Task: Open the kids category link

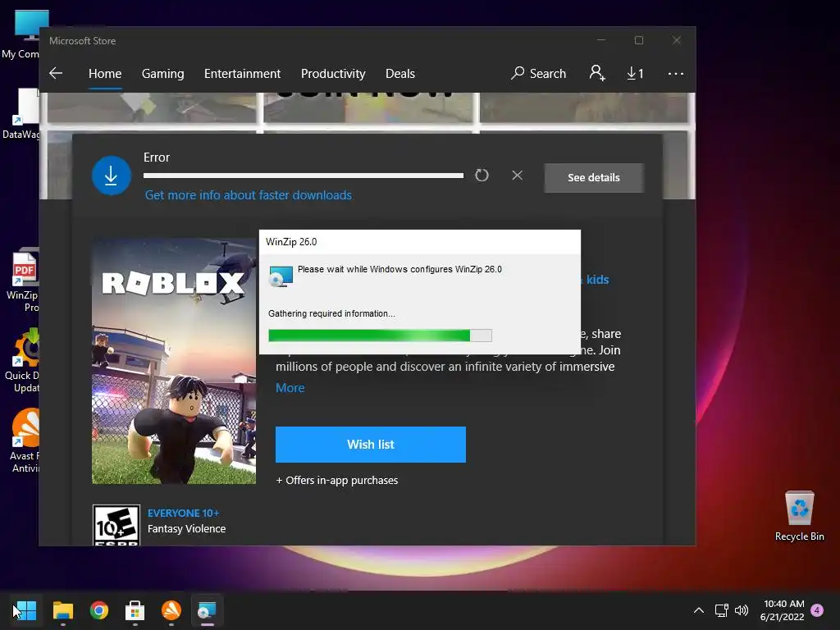Action: click(597, 280)
